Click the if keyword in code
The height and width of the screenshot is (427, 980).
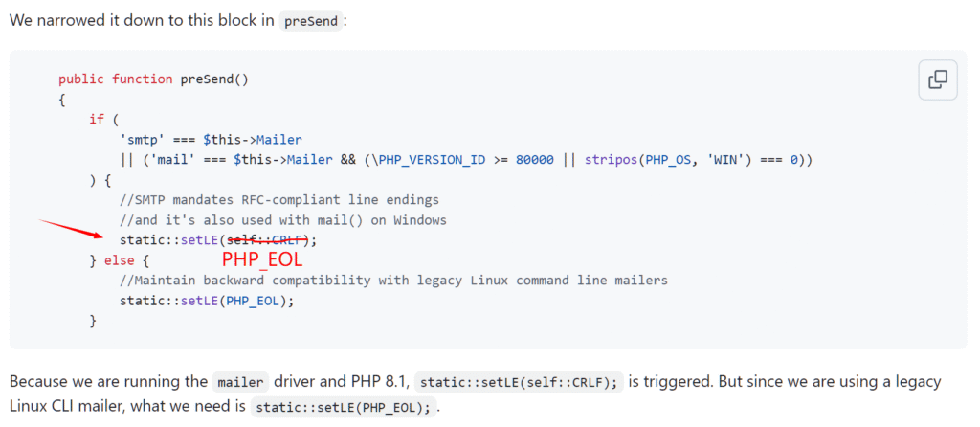96,120
